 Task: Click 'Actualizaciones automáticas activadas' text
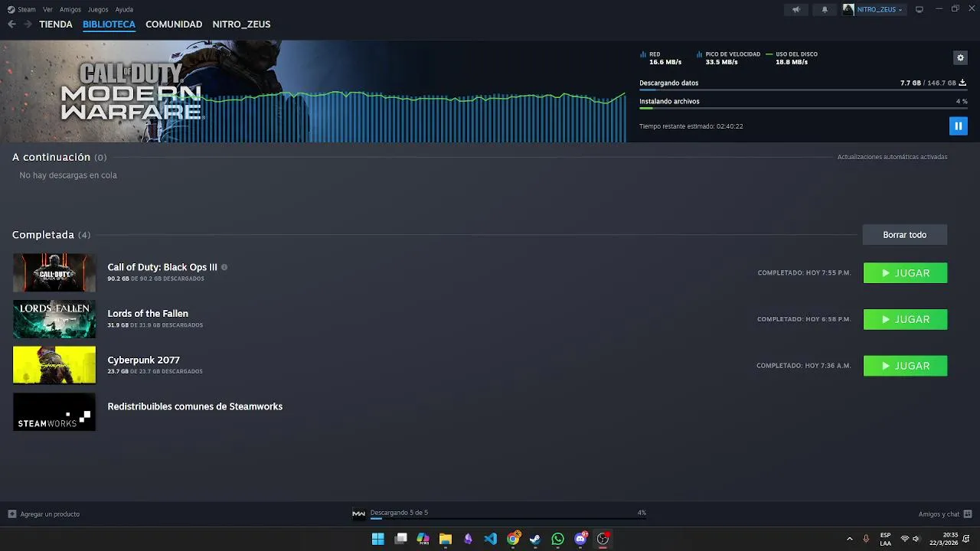(892, 157)
